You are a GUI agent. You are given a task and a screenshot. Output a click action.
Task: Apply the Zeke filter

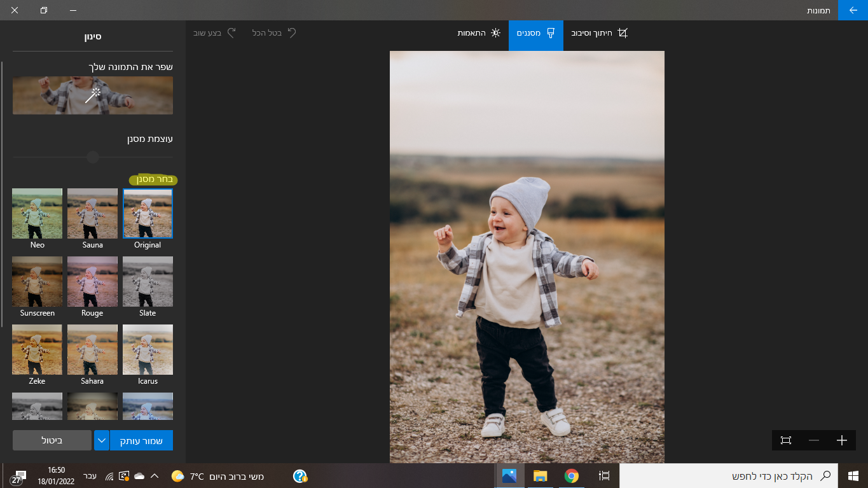pyautogui.click(x=37, y=349)
